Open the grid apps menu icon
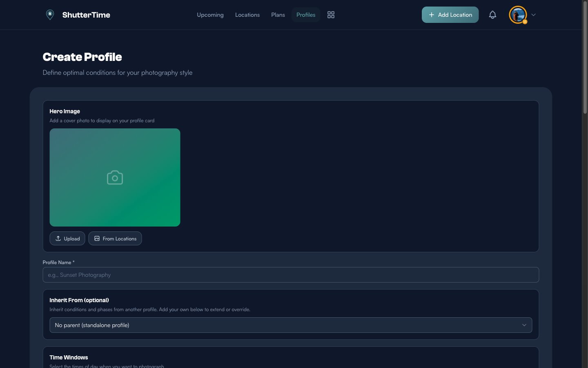588x368 pixels. 331,15
